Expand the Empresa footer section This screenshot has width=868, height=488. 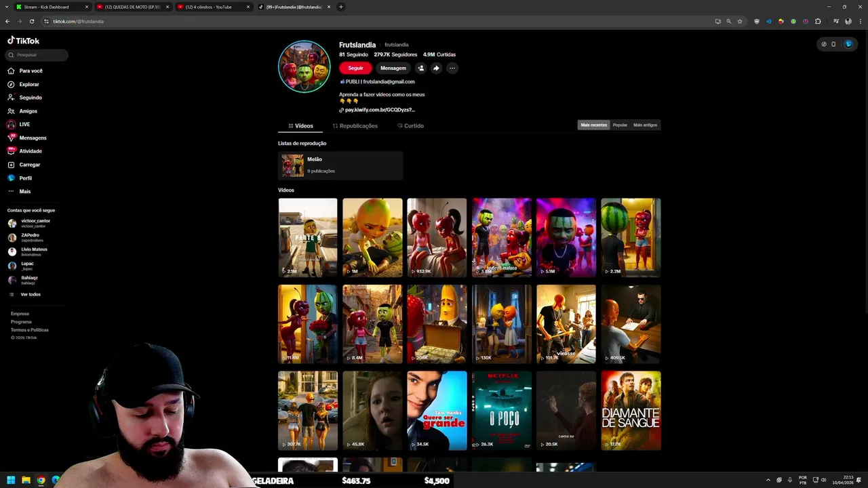pos(20,314)
